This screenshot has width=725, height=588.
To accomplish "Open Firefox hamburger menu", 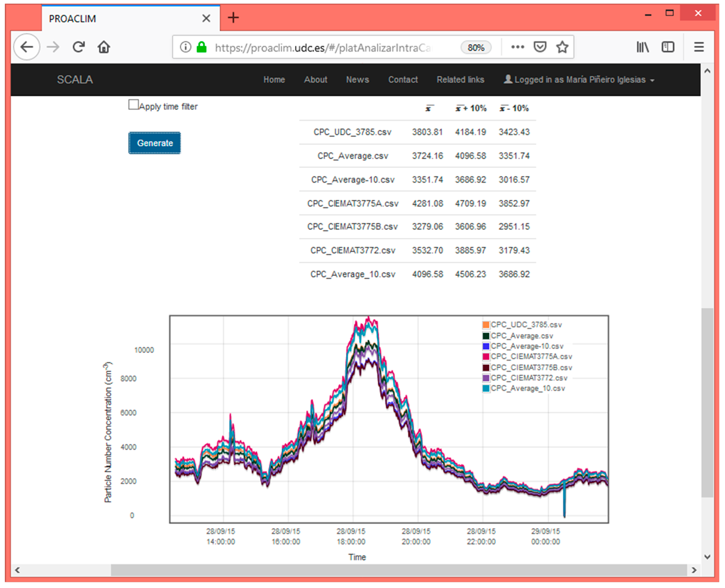I will click(x=699, y=47).
